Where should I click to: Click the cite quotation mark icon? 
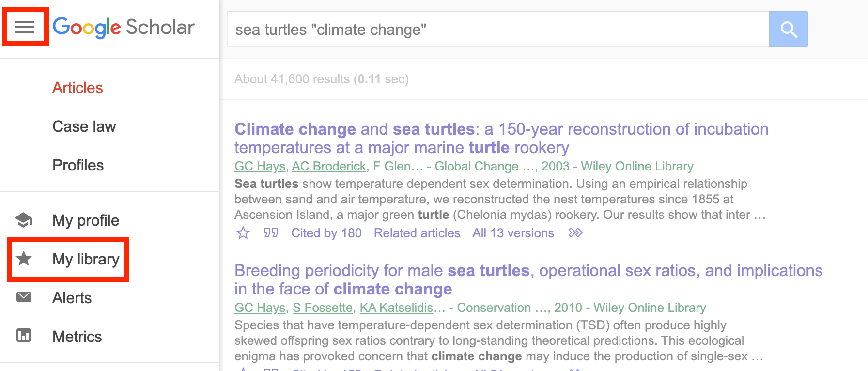click(271, 233)
